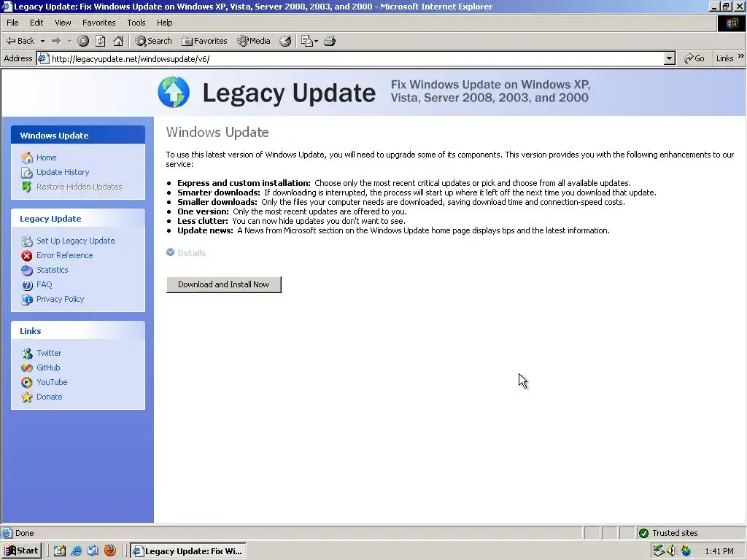The image size is (747, 560).
Task: Click the Home house icon in toolbar
Action: tap(118, 41)
